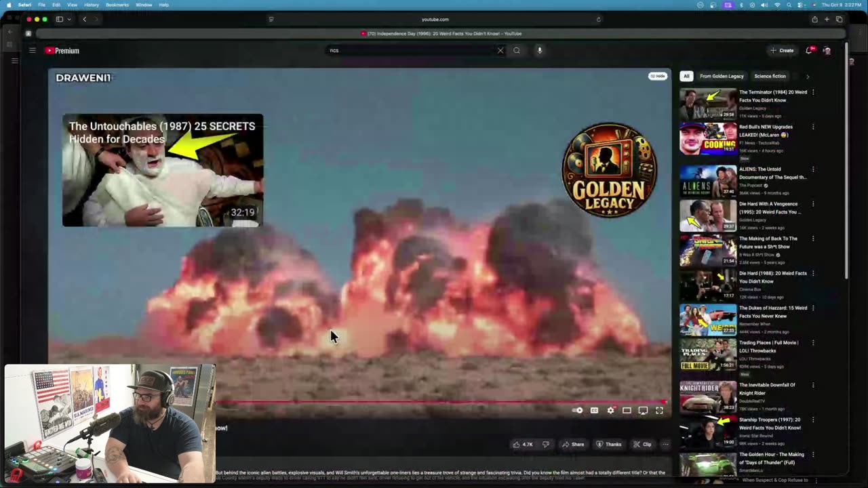The height and width of the screenshot is (488, 868).
Task: Open the Safari menu in menu bar
Action: 24,5
